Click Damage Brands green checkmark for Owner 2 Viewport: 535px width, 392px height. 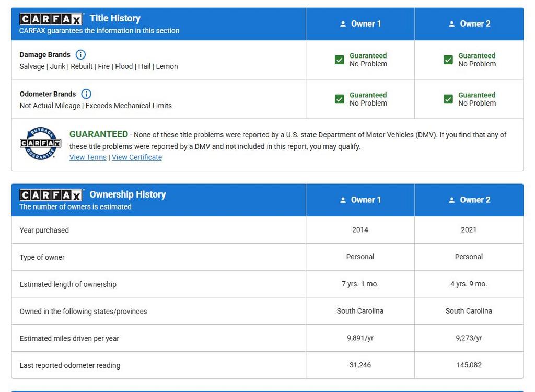click(x=448, y=60)
